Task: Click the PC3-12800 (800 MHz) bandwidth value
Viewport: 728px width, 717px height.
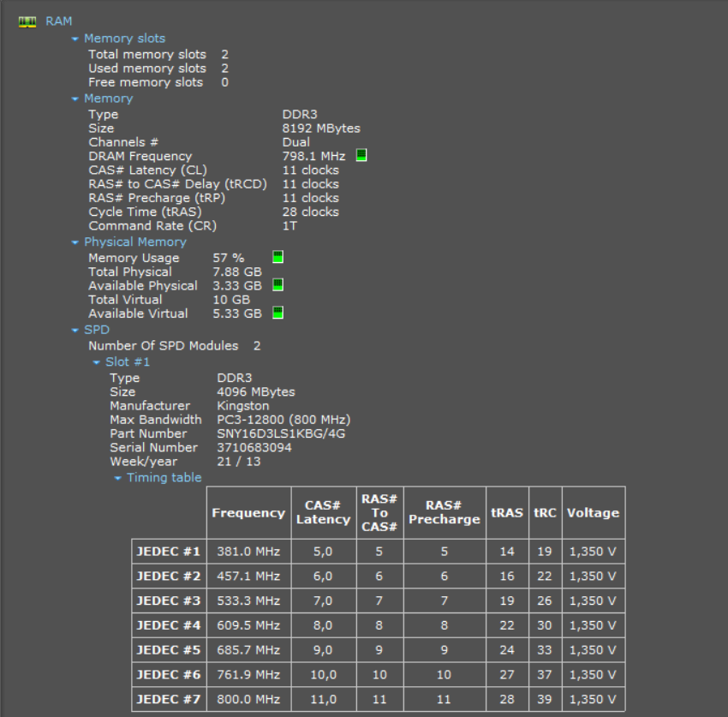Action: (x=283, y=420)
